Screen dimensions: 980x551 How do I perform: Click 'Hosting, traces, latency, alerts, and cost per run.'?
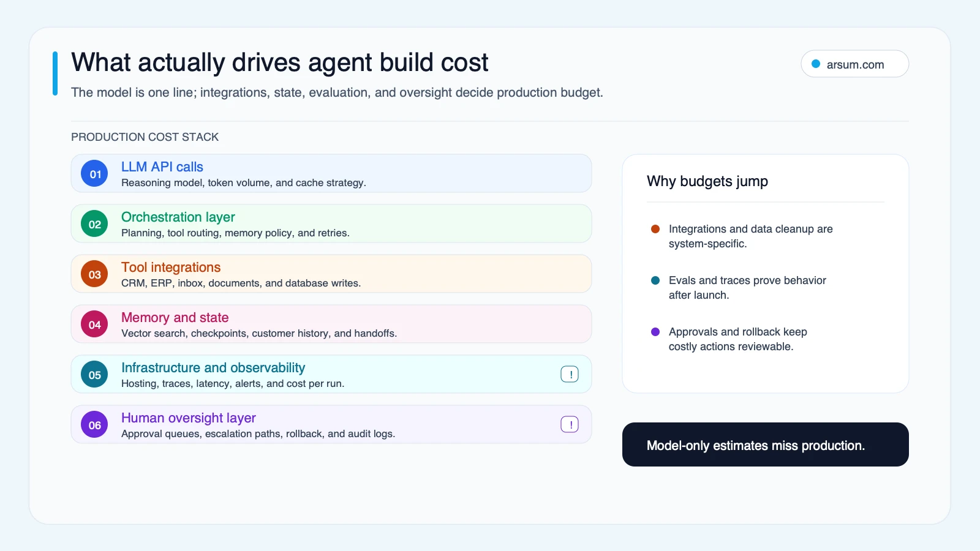point(233,383)
